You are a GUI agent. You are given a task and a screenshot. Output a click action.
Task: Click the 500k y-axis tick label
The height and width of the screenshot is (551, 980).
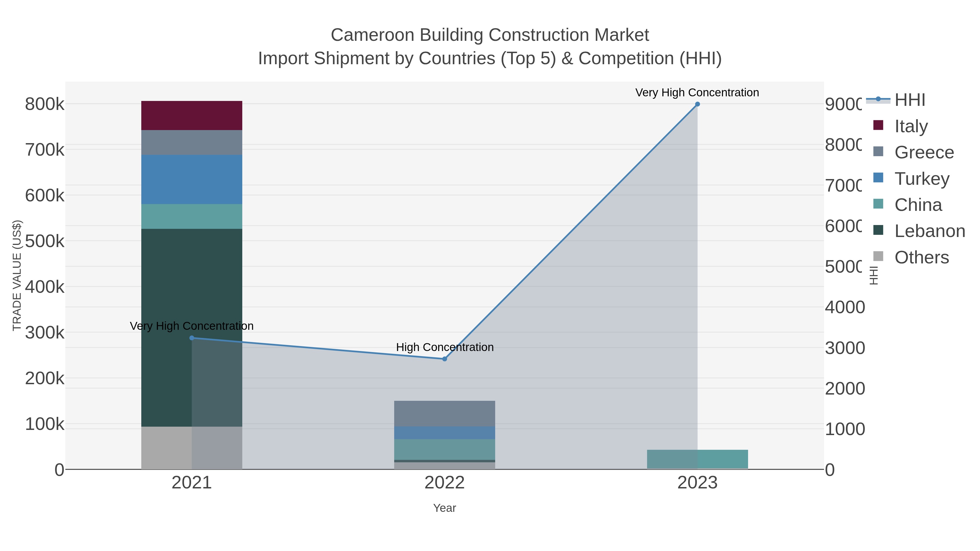pyautogui.click(x=45, y=241)
